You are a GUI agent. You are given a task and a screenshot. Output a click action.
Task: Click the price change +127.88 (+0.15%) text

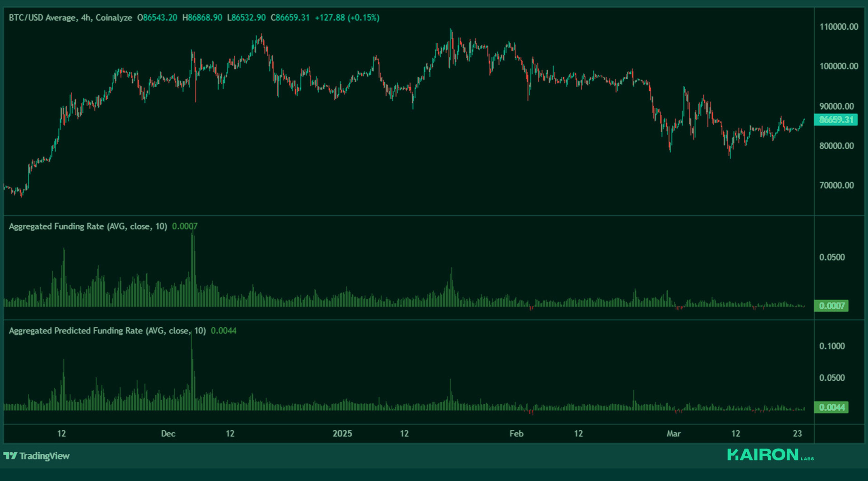(347, 18)
